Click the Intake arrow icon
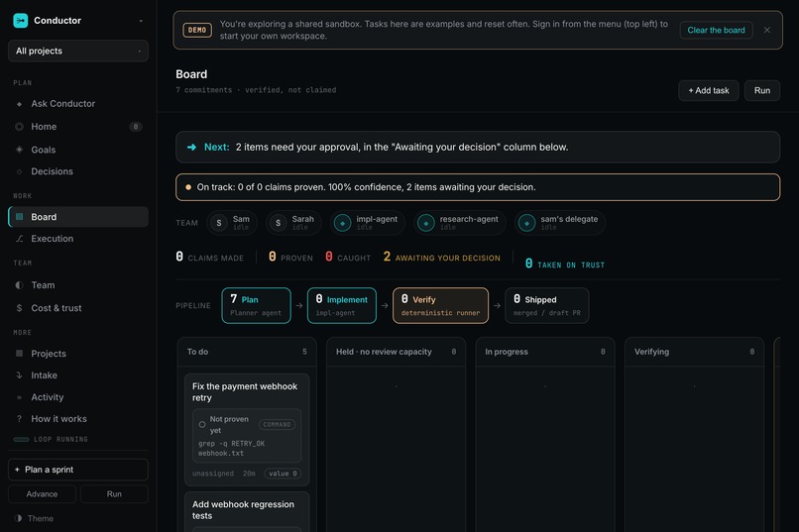This screenshot has height=532, width=799. tap(20, 375)
